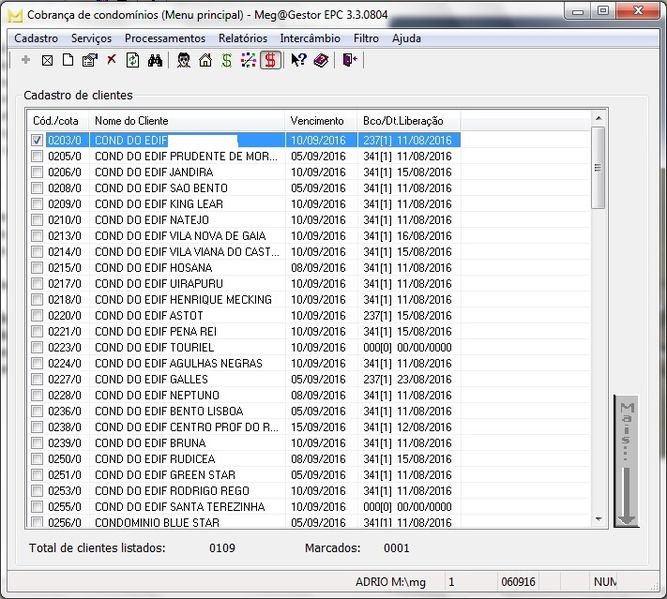Uncheck the checkbox for client 0203/0
667x599 pixels.
click(x=38, y=141)
